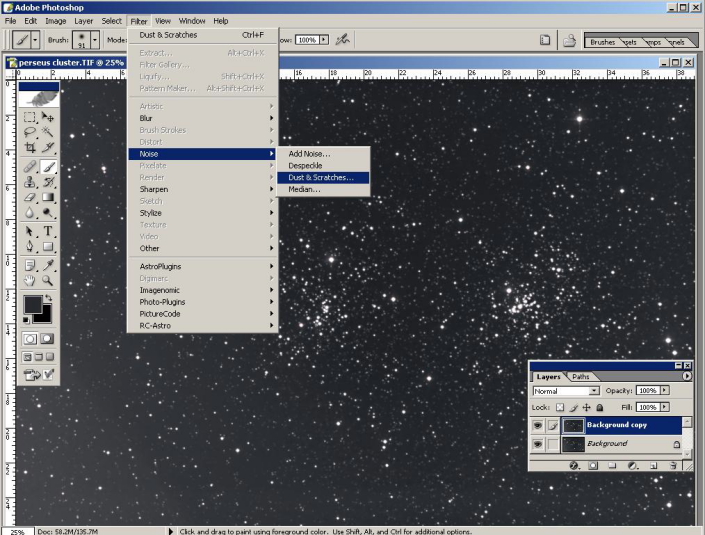Select the Eraser tool
This screenshot has width=705, height=535.
[x=30, y=197]
